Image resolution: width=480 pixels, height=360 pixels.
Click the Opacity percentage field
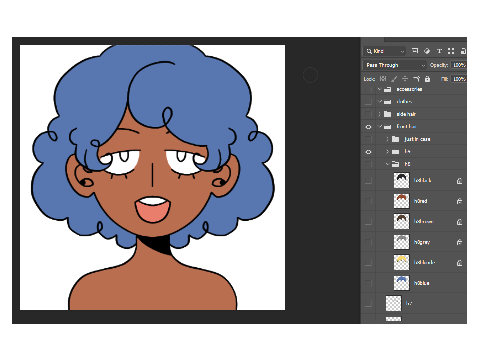(459, 65)
